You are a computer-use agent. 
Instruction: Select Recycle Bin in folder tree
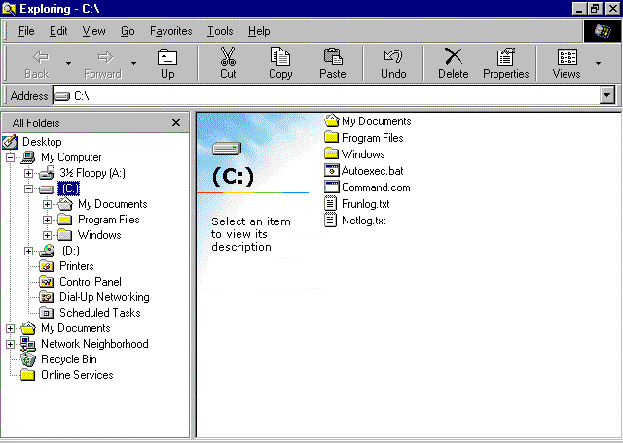(x=68, y=359)
